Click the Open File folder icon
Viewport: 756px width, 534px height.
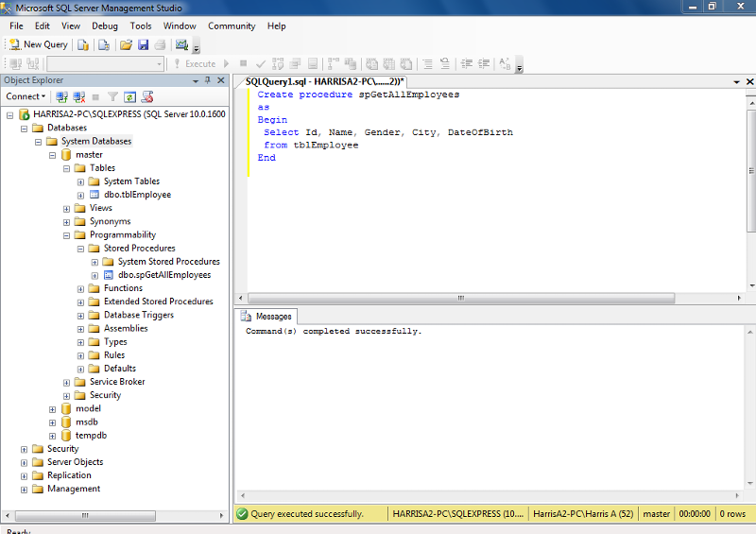[126, 44]
